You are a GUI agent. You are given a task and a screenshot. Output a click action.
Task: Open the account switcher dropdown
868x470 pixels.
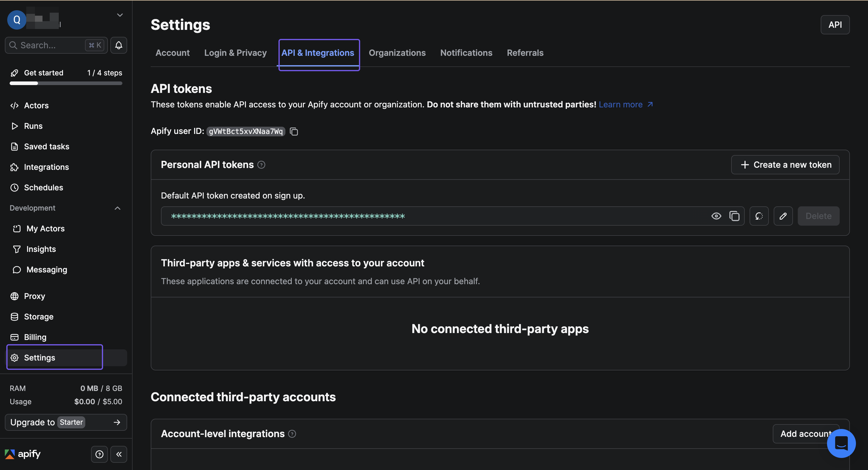pyautogui.click(x=120, y=15)
